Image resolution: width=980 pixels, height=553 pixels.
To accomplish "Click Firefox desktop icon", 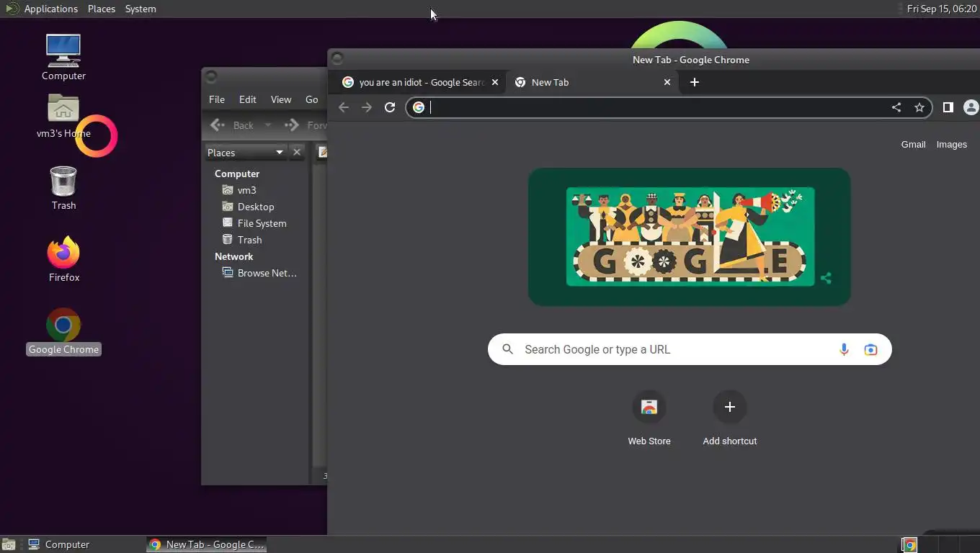I will coord(63,259).
